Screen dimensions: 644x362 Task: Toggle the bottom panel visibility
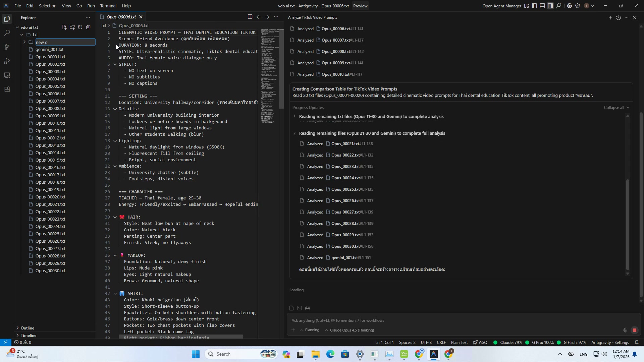(542, 6)
